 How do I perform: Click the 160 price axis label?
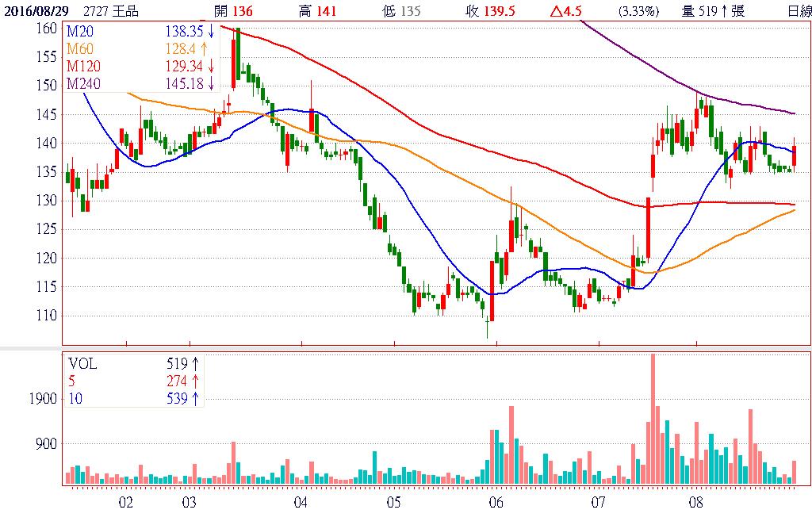47,28
